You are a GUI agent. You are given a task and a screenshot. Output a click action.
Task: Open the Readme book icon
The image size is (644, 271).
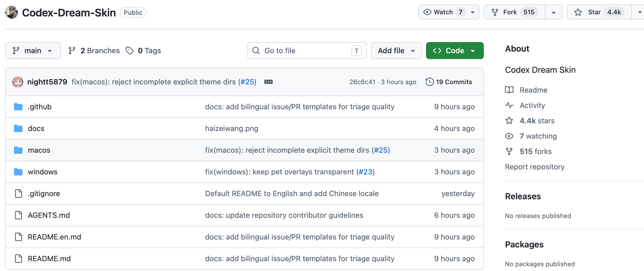pyautogui.click(x=509, y=90)
